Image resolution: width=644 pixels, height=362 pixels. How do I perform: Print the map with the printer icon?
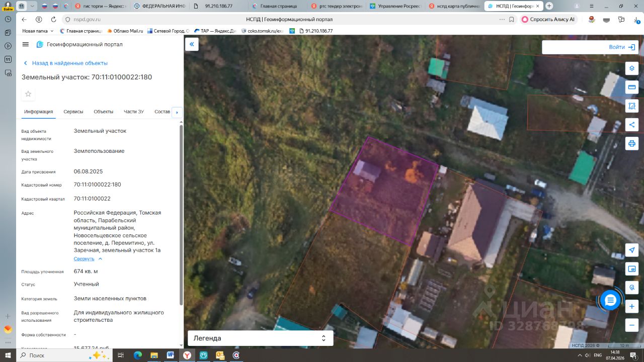coord(632,144)
